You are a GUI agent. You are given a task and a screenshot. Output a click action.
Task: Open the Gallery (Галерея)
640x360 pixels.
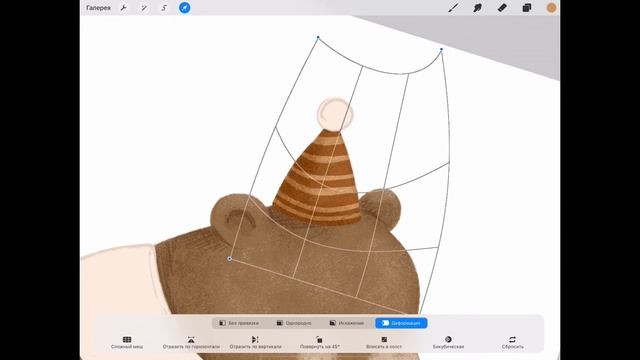pyautogui.click(x=98, y=8)
